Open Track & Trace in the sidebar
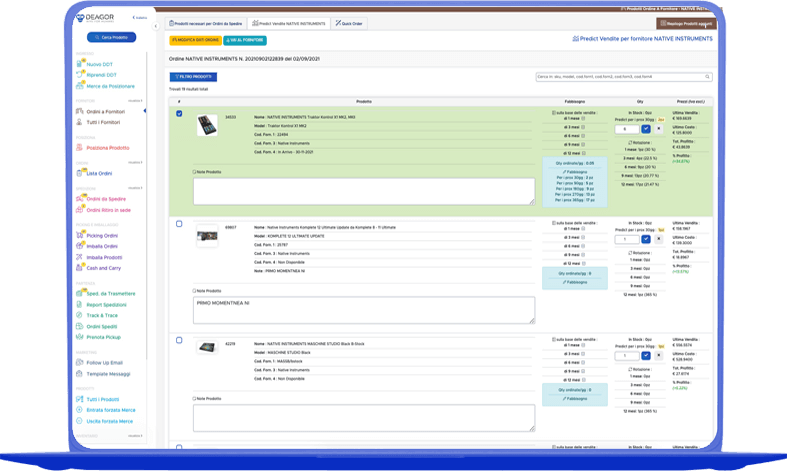This screenshot has width=787, height=471. click(x=102, y=315)
